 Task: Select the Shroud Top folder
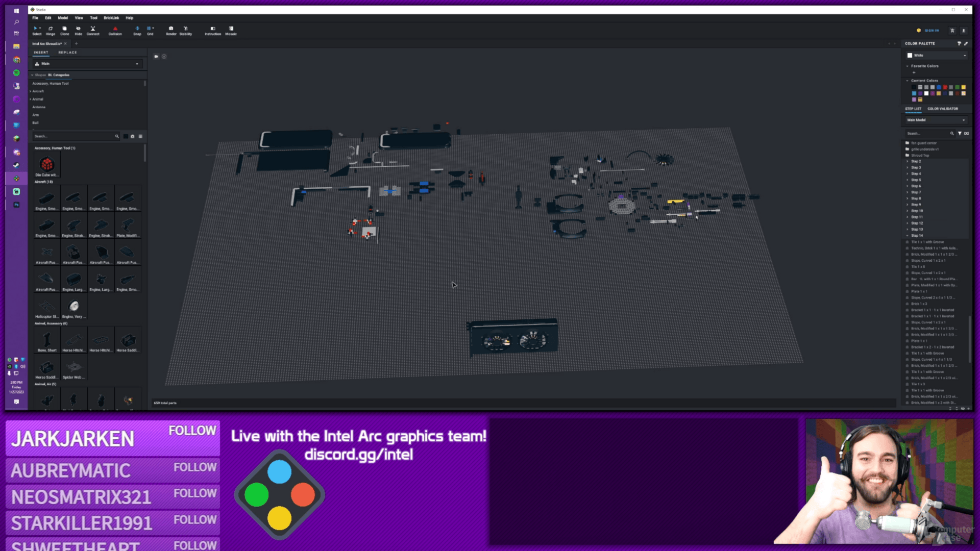(920, 155)
